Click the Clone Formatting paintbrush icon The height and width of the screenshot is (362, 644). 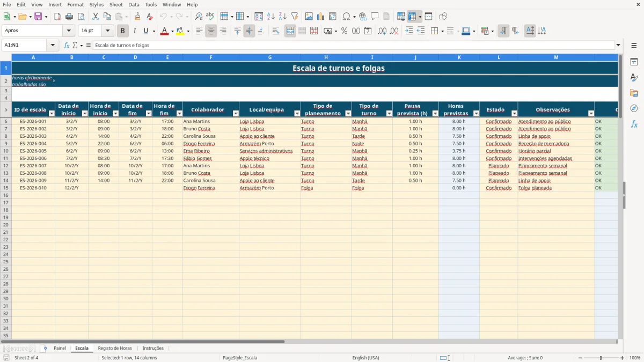click(x=138, y=17)
